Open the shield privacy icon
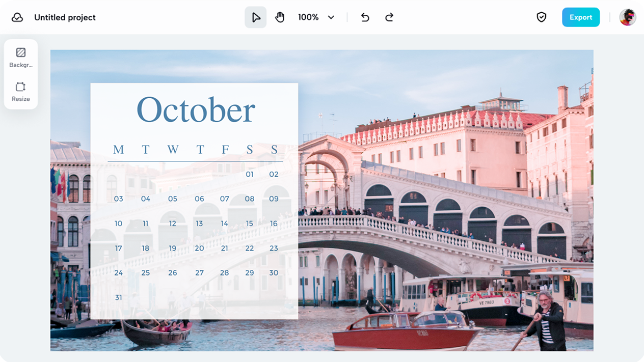This screenshot has height=362, width=644. coord(542,17)
